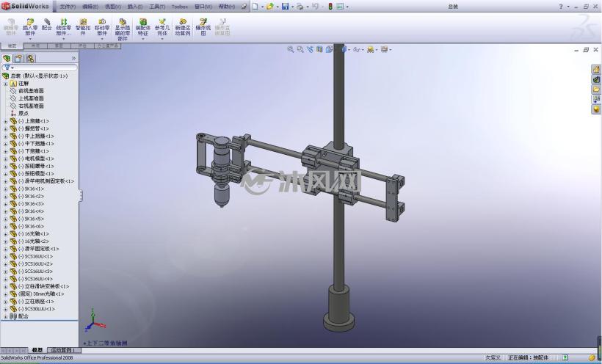Click the Rebuild traffic light icon

pyautogui.click(x=330, y=6)
